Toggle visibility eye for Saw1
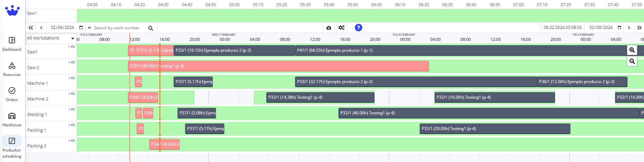The height and width of the screenshot is (162, 644). coord(73,47)
